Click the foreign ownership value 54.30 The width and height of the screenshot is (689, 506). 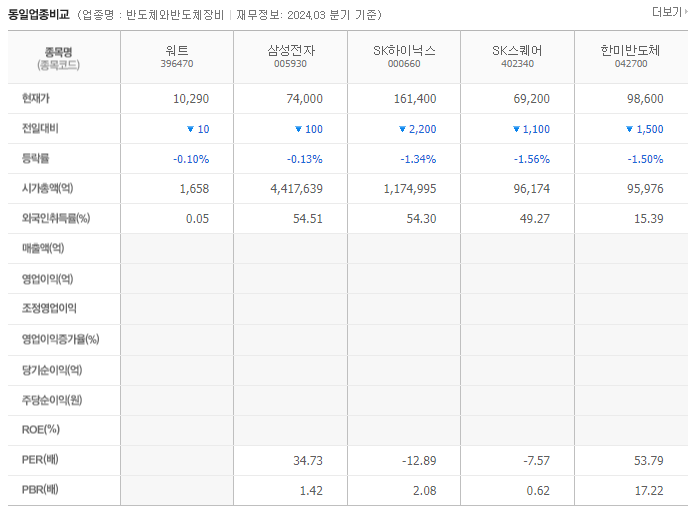[x=421, y=219]
